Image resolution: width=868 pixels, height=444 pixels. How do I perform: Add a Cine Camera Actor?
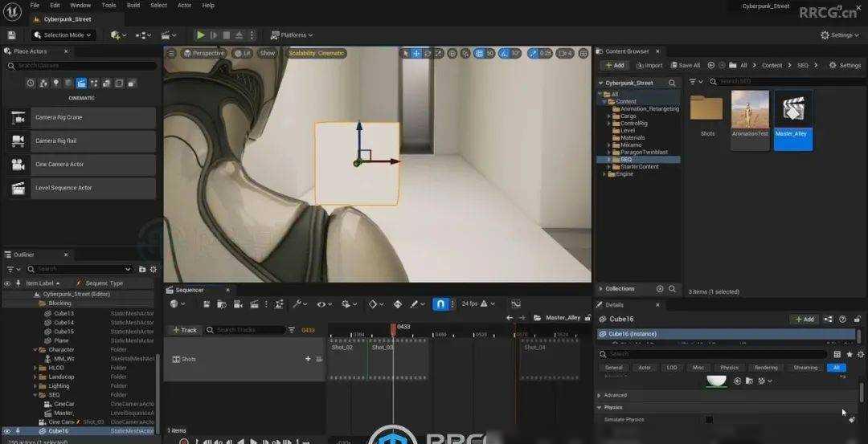point(81,165)
